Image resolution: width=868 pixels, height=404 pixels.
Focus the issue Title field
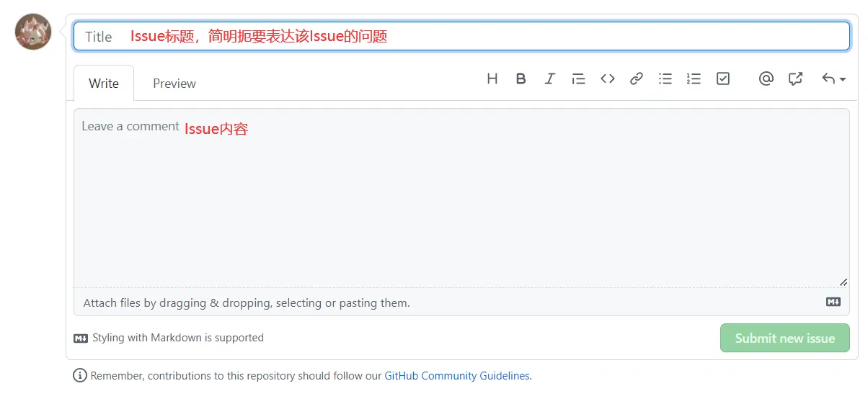pos(461,36)
